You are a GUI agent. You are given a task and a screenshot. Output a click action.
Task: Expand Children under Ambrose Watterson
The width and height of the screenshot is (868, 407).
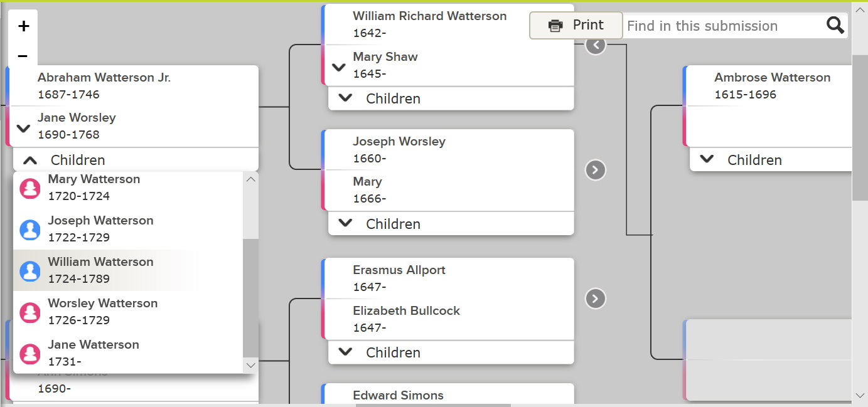tap(707, 160)
